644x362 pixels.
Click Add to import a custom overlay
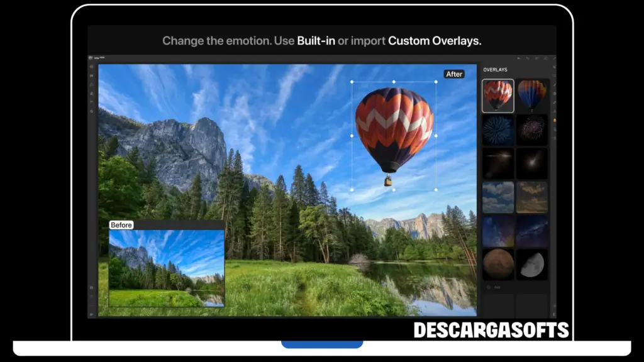click(x=494, y=287)
